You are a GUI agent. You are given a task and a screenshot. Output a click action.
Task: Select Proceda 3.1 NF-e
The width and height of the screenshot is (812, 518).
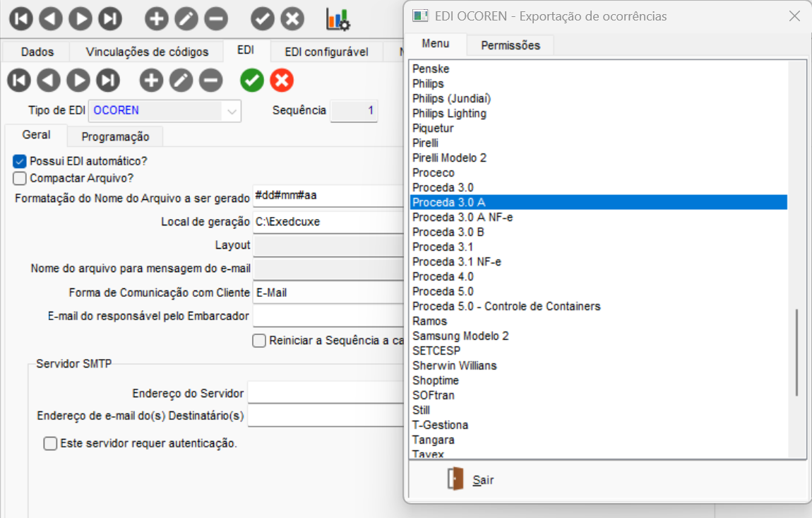point(599,262)
